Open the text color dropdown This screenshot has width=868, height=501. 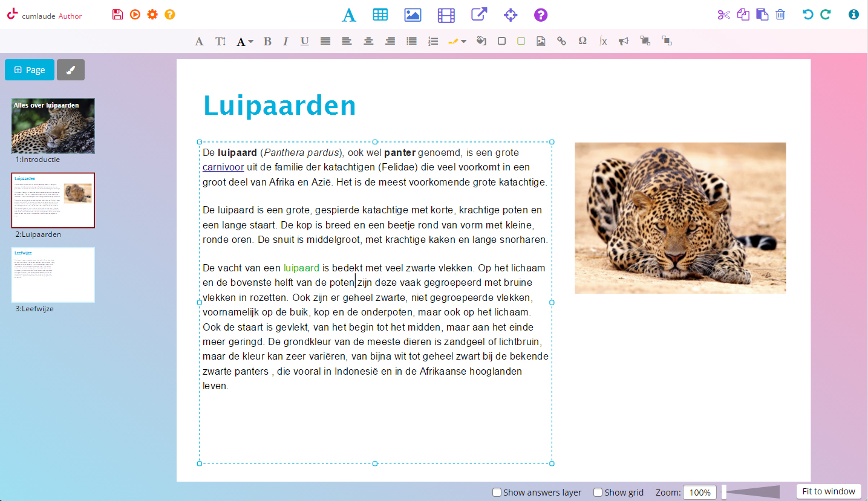pyautogui.click(x=244, y=41)
